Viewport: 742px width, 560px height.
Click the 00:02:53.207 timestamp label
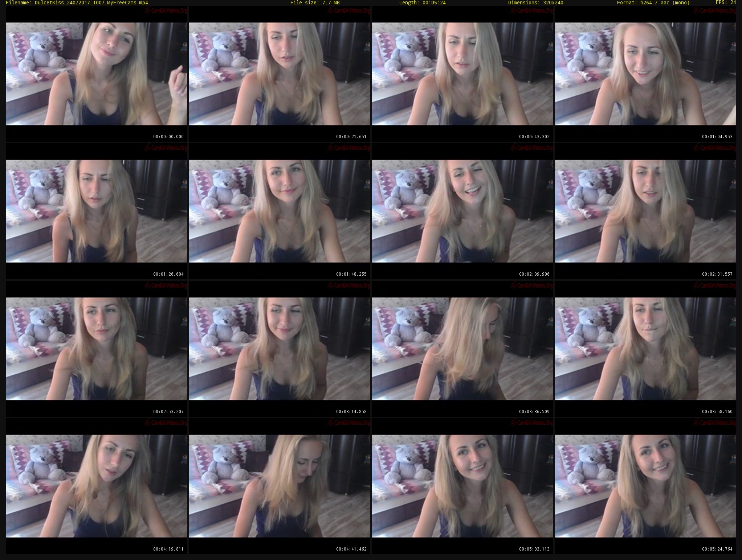(168, 412)
